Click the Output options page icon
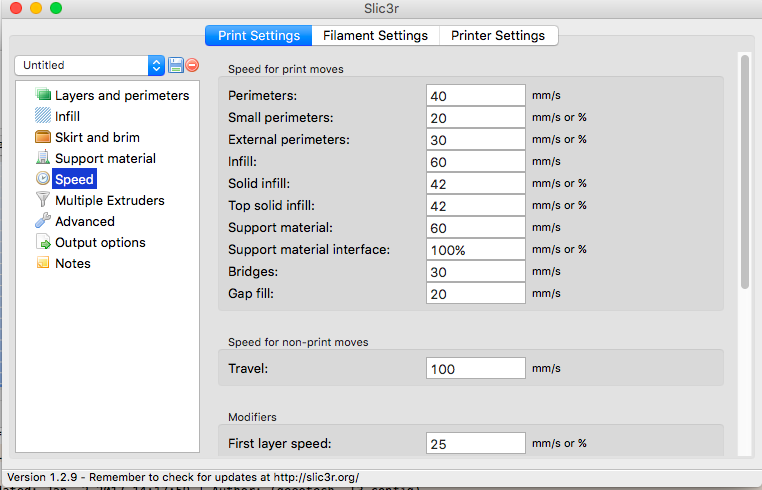762x490 pixels. pyautogui.click(x=43, y=242)
